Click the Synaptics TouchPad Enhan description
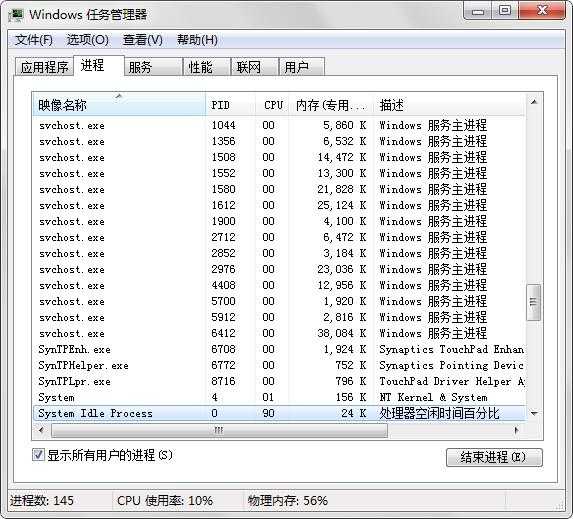The width and height of the screenshot is (573, 519). pyautogui.click(x=452, y=349)
